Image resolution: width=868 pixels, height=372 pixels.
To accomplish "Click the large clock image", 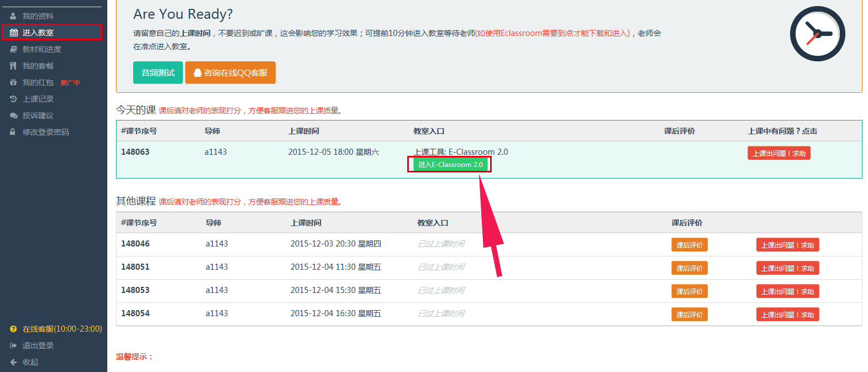I will [817, 34].
